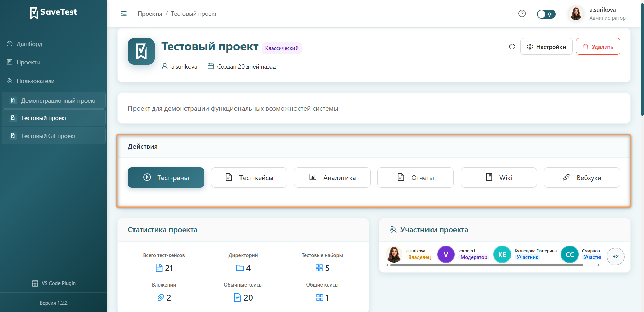The height and width of the screenshot is (312, 644).
Task: Click page vertical scrollbar
Action: point(642,60)
